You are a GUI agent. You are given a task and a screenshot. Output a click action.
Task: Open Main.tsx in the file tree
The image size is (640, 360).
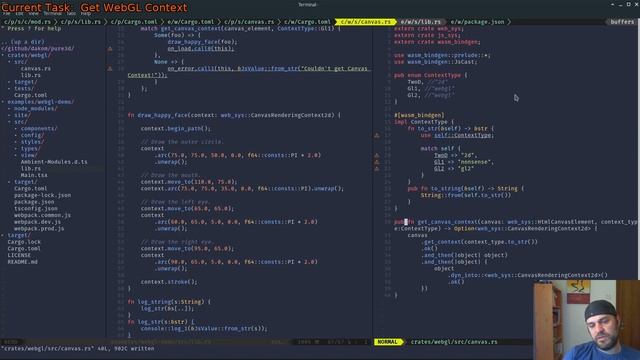coord(34,175)
